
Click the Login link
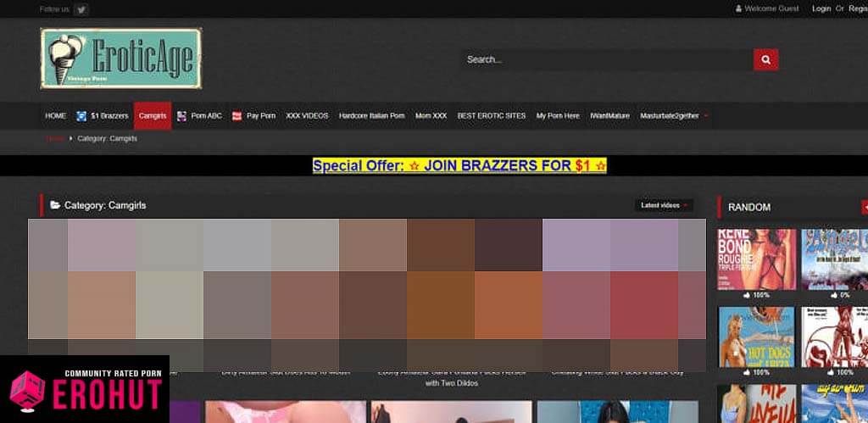pos(821,8)
